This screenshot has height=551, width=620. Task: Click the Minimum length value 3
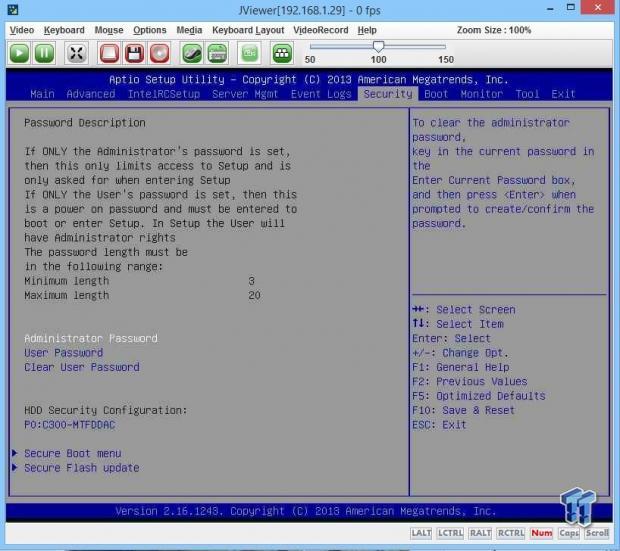pyautogui.click(x=251, y=281)
